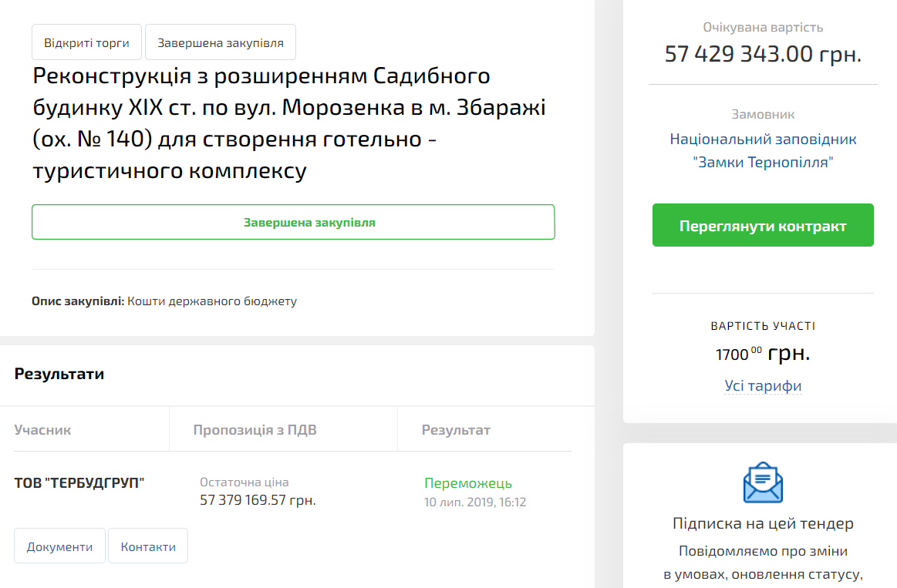Click the expected value "57 429 343.00 грн."
Viewport: 897px width, 588px height.
click(x=762, y=54)
